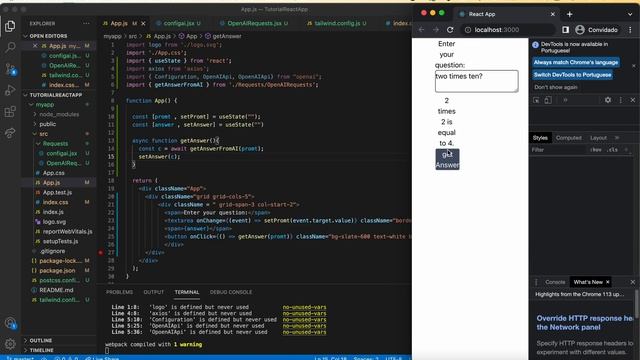Open Chrome three-dot menu
The height and width of the screenshot is (360, 640).
click(630, 30)
